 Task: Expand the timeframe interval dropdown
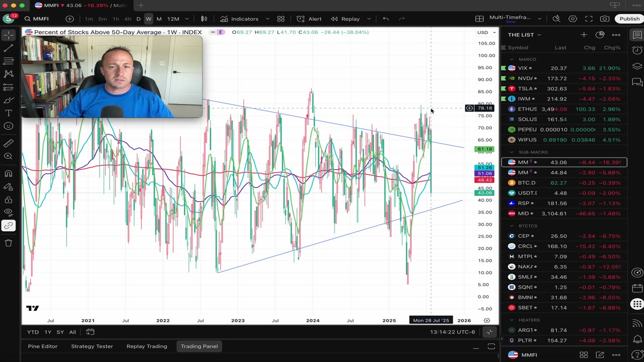click(187, 19)
